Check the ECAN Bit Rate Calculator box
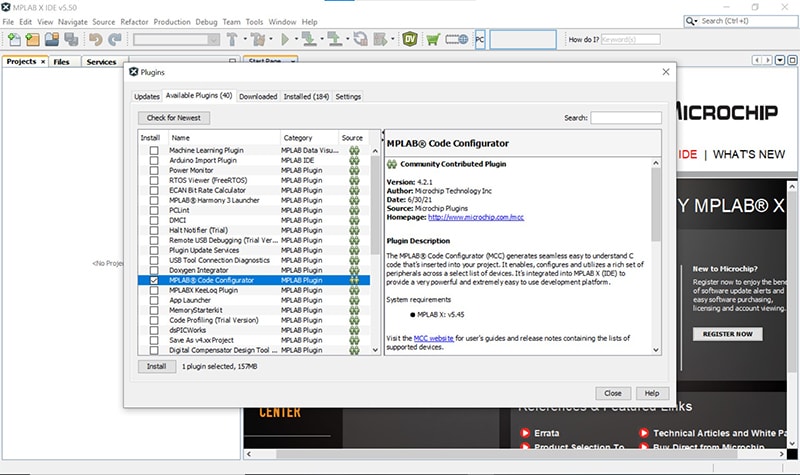 pos(154,190)
